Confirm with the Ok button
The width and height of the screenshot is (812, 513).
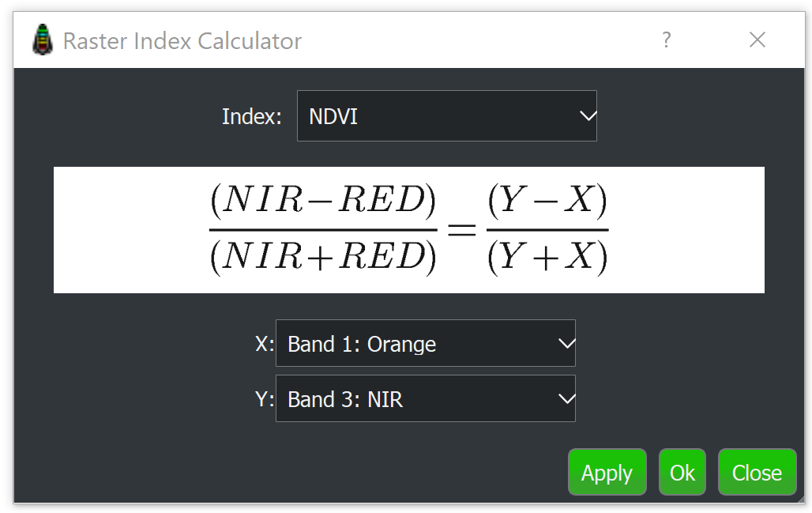(682, 473)
